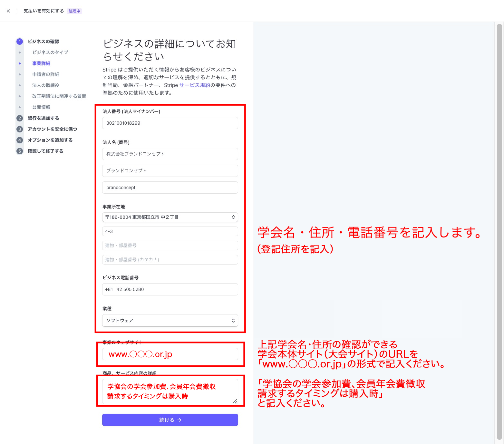Image resolution: width=504 pixels, height=444 pixels.
Task: Open the サービス規約 link
Action: (194, 85)
